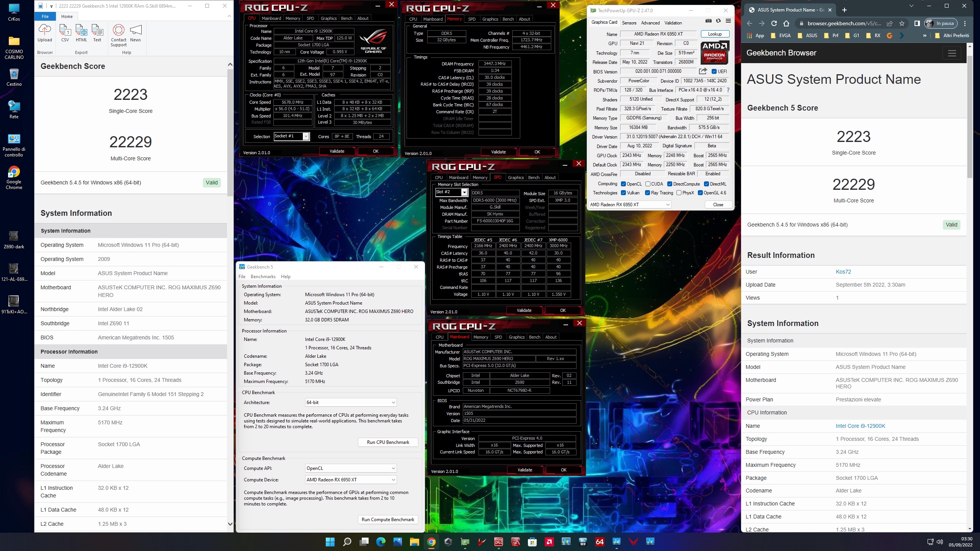This screenshot has height=551, width=980.
Task: Click Validate in CPU-Z Memory window
Action: [498, 152]
